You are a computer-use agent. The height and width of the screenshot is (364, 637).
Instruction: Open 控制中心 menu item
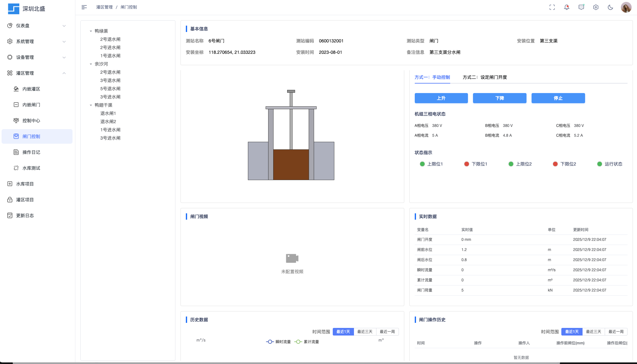tap(37, 121)
